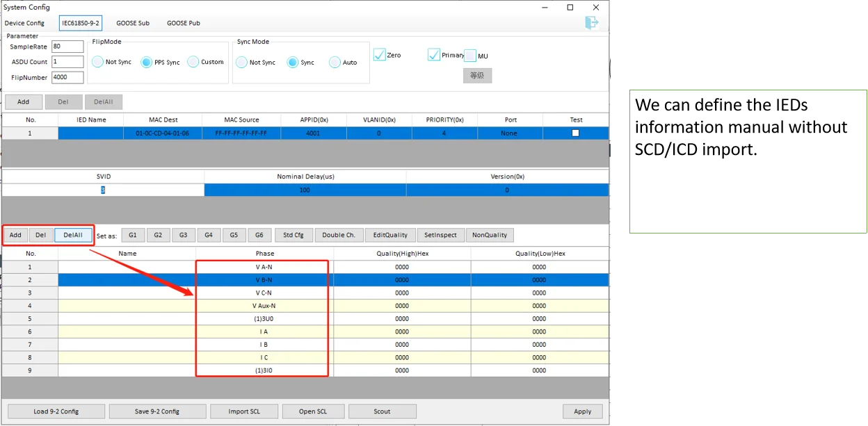
Task: Click the Open SCL button
Action: click(x=313, y=411)
